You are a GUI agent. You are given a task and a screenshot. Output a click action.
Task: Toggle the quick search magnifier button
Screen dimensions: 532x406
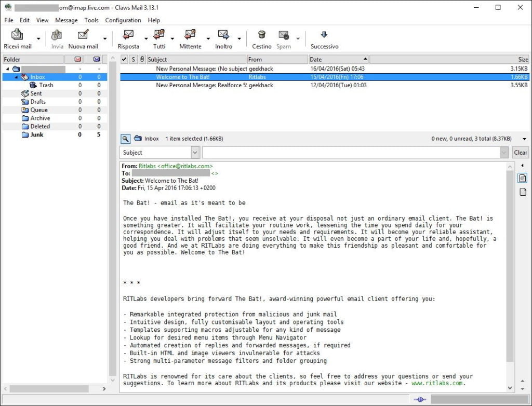126,139
